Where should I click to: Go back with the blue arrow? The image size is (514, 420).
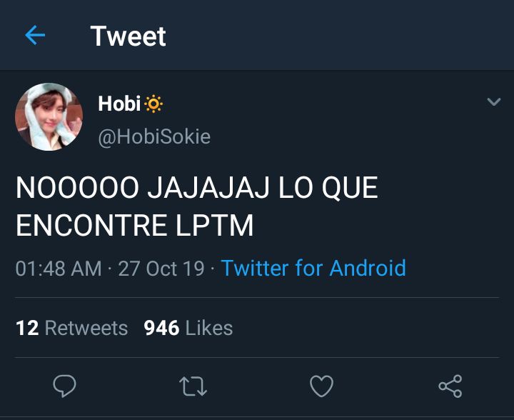point(35,35)
